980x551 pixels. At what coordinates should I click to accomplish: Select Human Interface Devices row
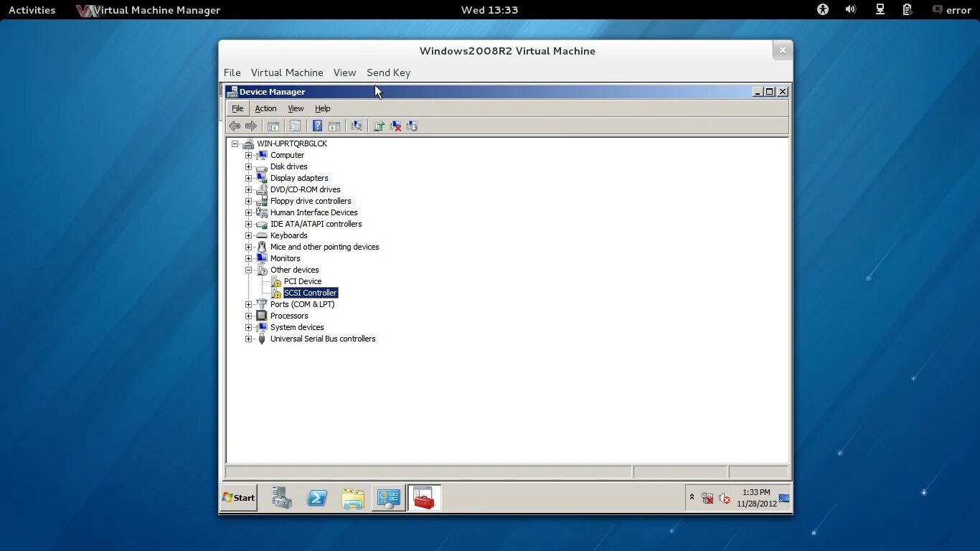[x=314, y=212]
